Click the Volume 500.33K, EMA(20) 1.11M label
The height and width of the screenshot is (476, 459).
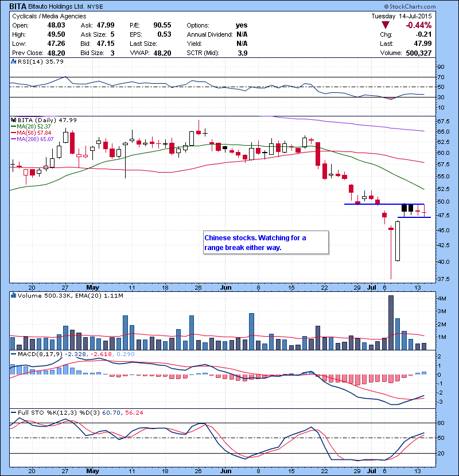[x=70, y=295]
